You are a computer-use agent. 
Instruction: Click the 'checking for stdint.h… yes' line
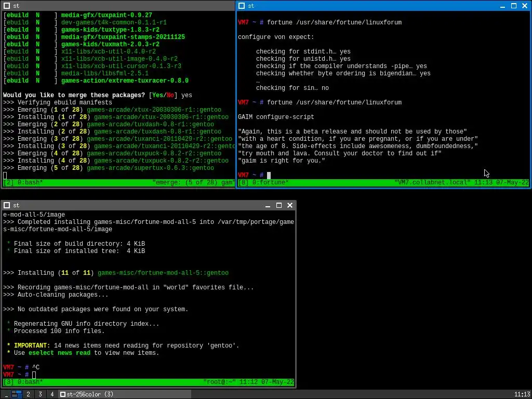[x=303, y=51]
